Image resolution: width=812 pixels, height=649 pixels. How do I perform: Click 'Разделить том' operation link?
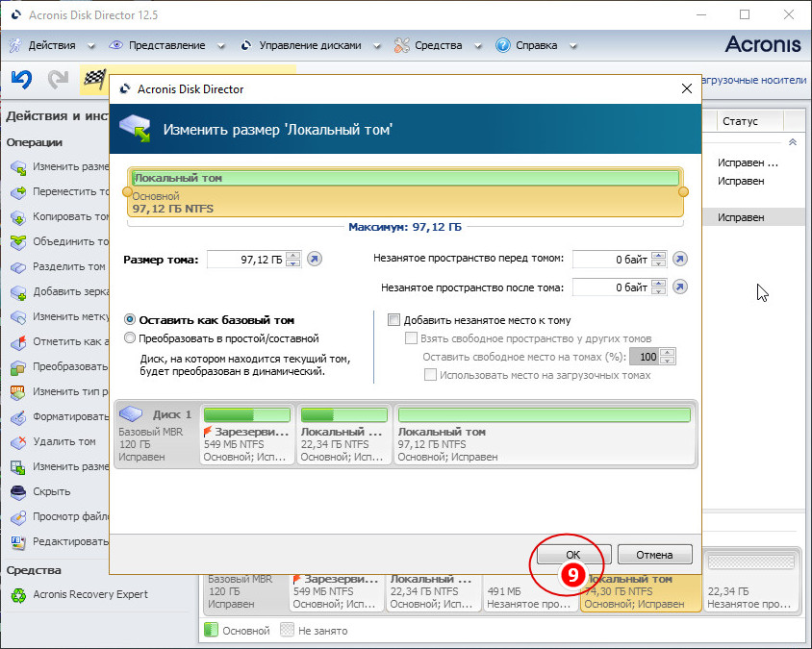click(x=69, y=266)
